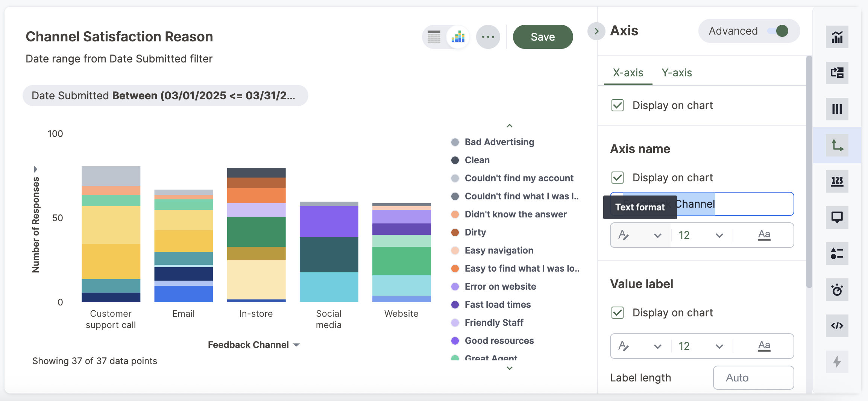The width and height of the screenshot is (868, 401).
Task: Open axis name font size dropdown
Action: 701,235
